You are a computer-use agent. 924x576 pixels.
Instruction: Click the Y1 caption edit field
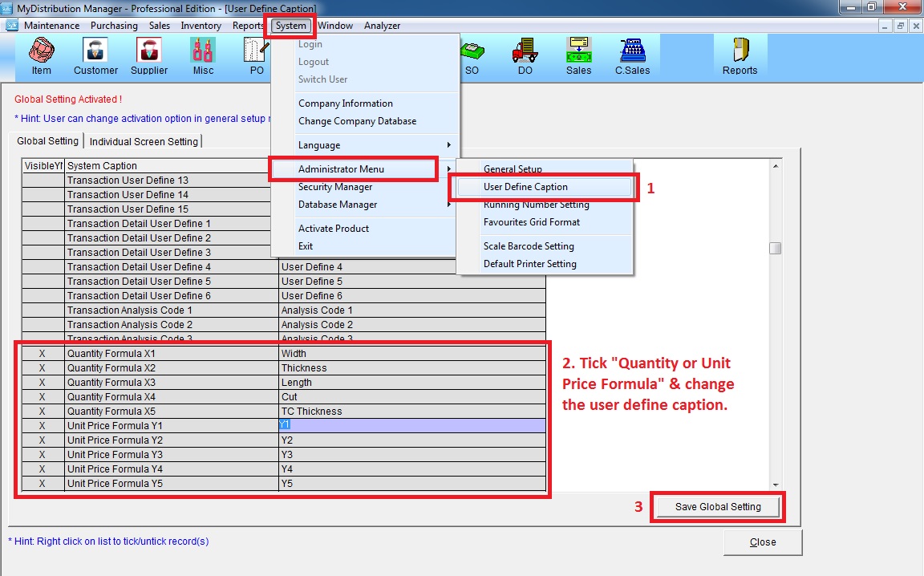coord(411,426)
